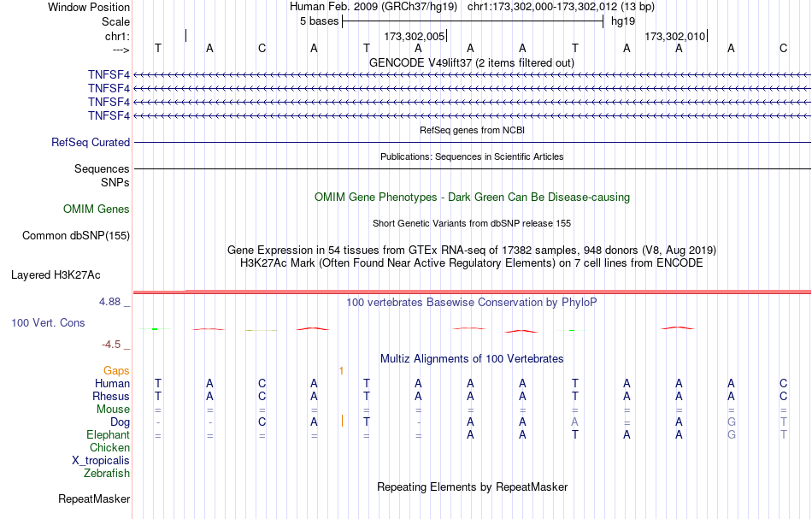Click the GTEx Gene Expression track title

(x=471, y=251)
